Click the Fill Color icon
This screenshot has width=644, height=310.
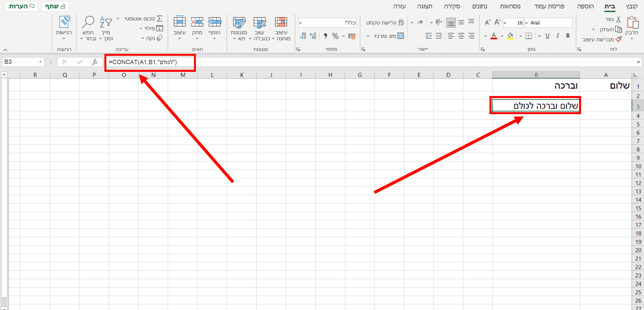(x=511, y=36)
